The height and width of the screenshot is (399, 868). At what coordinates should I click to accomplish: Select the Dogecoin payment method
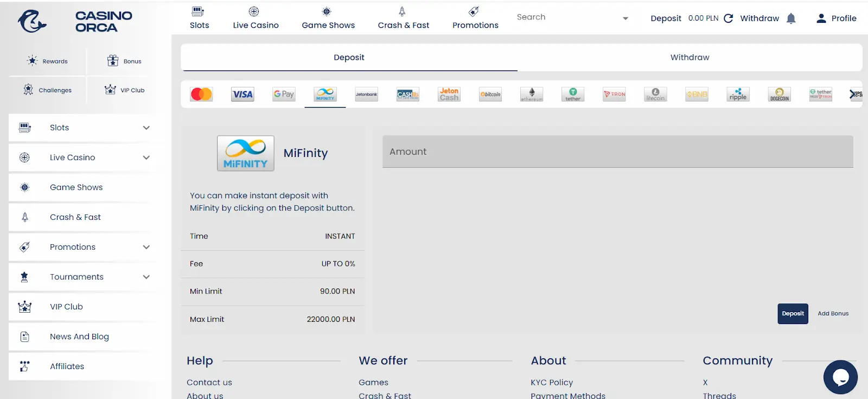(779, 94)
